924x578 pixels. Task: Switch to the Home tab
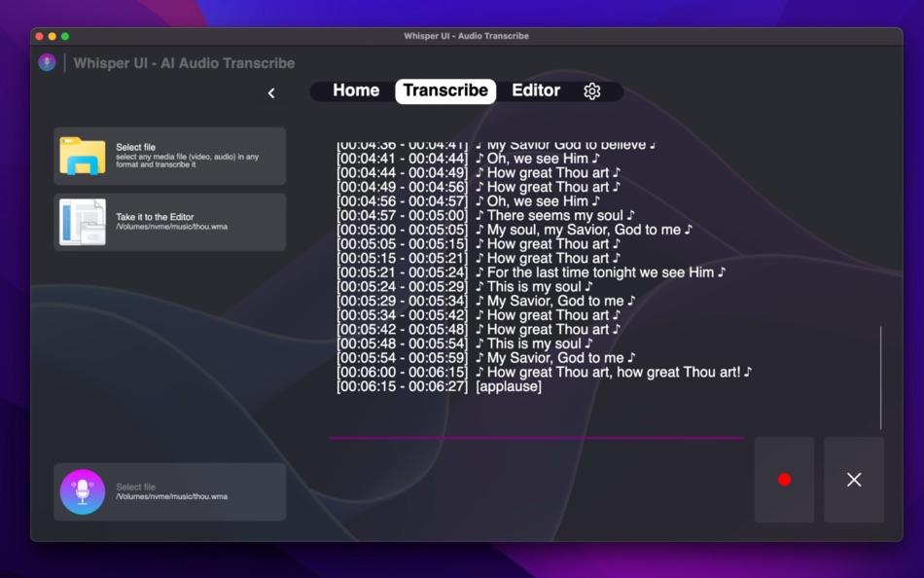pyautogui.click(x=355, y=90)
